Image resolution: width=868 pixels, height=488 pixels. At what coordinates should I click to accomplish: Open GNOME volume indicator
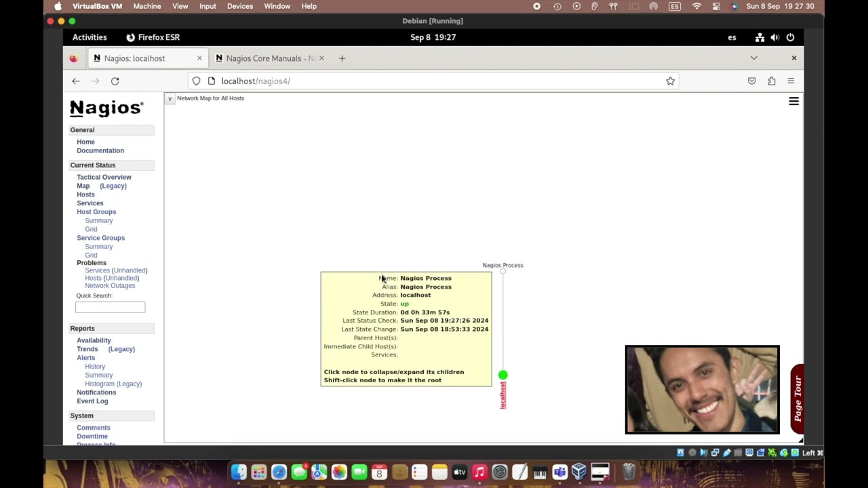click(x=775, y=37)
